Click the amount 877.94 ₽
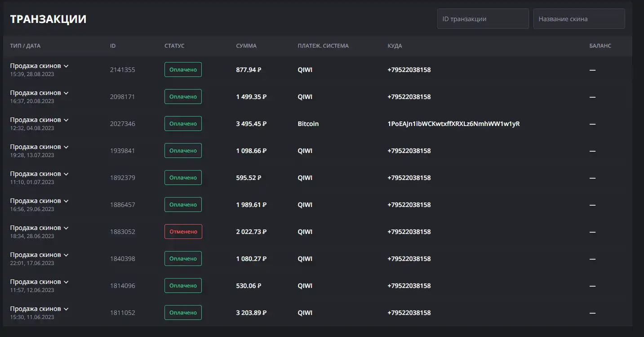This screenshot has height=337, width=644. coord(249,70)
